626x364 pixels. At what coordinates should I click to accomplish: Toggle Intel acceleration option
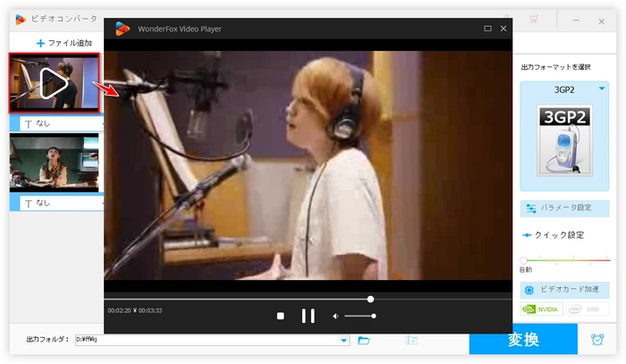click(587, 309)
